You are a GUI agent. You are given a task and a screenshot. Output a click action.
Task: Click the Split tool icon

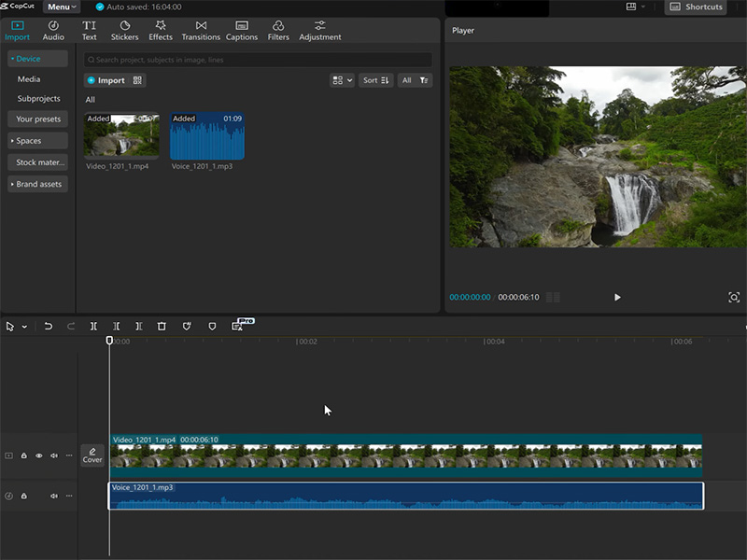[x=94, y=326]
